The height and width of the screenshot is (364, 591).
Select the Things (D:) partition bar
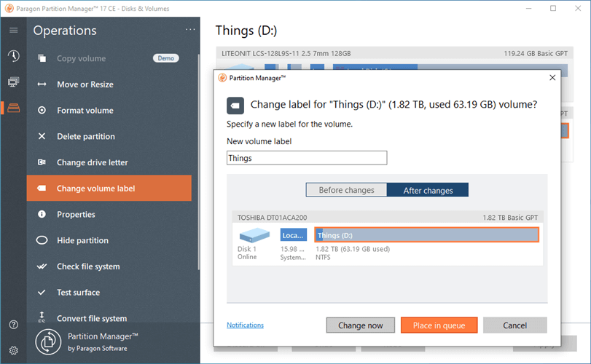[426, 235]
